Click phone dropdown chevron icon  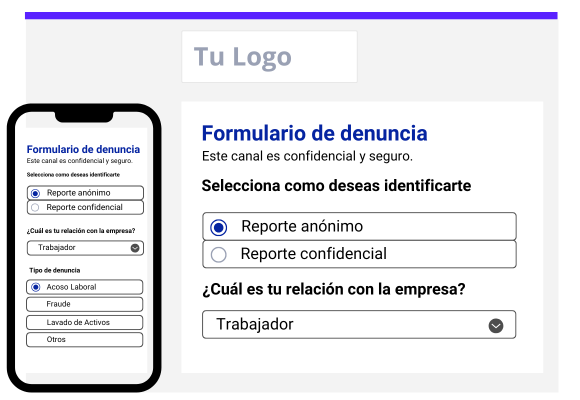[135, 248]
